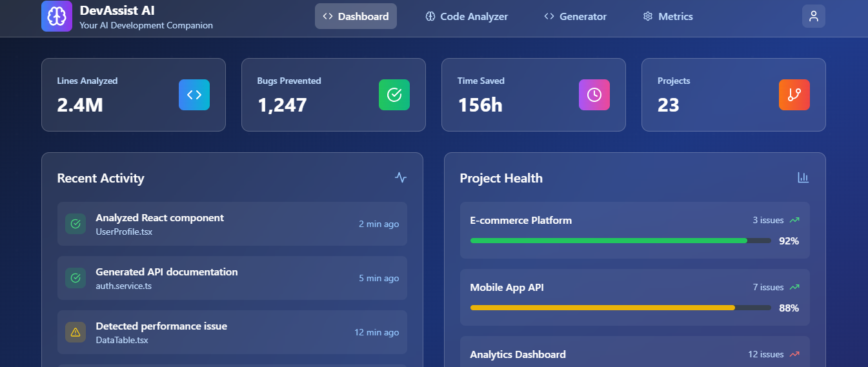This screenshot has width=868, height=367.
Task: Click the auth.service.ts file name
Action: 123,286
